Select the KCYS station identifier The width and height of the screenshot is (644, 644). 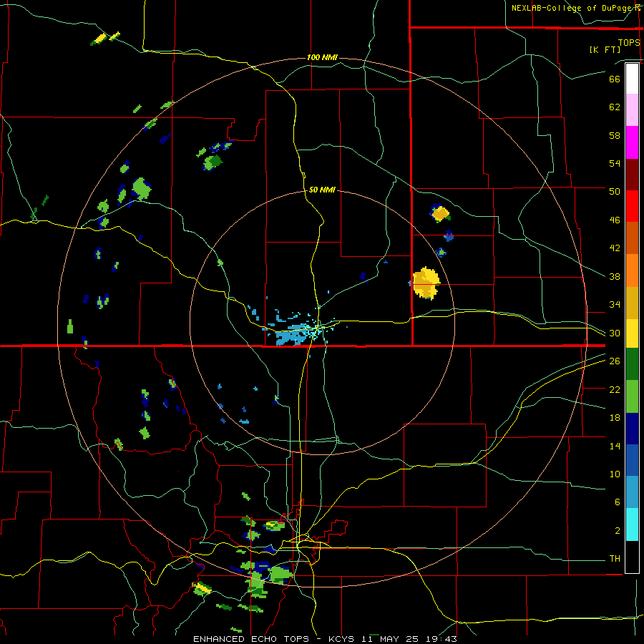(x=343, y=639)
